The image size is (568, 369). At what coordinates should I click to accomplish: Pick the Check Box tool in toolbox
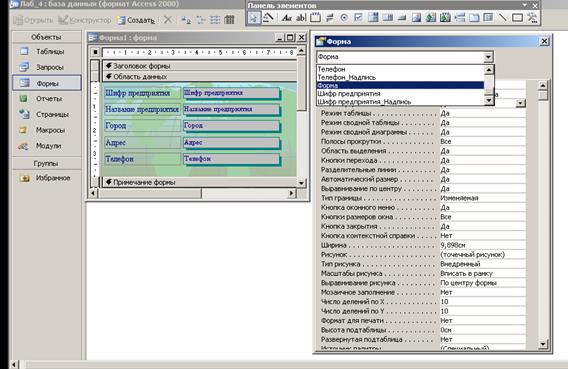(359, 18)
